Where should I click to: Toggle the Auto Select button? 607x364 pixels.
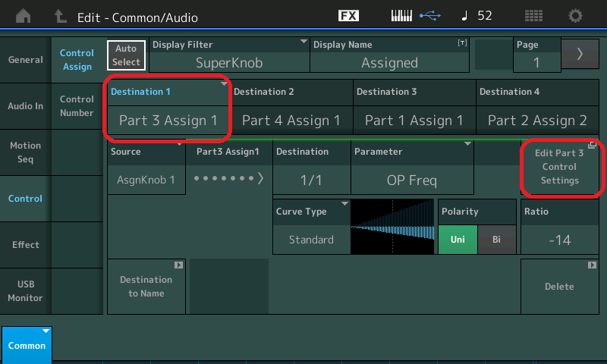[126, 55]
